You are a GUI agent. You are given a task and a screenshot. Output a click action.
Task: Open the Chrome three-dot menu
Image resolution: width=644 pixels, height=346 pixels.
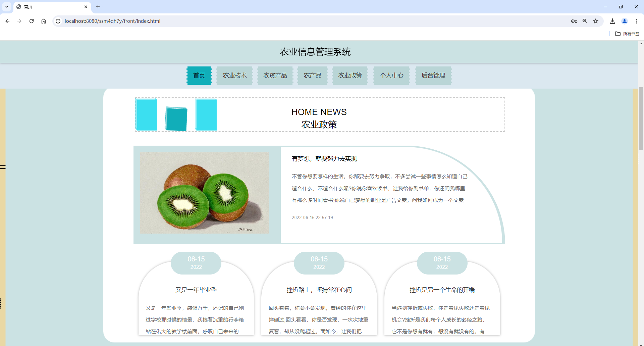coord(637,21)
